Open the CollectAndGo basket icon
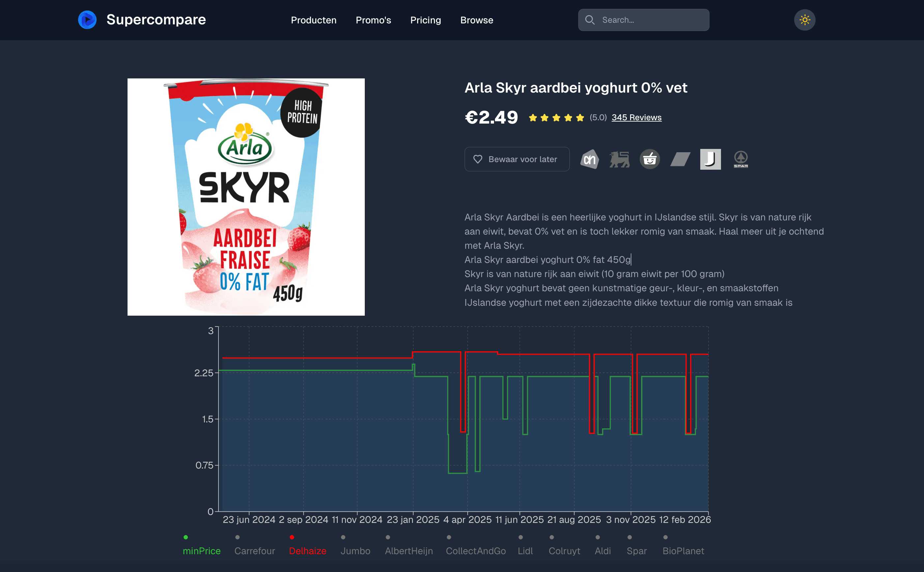The width and height of the screenshot is (924, 572). pos(650,159)
